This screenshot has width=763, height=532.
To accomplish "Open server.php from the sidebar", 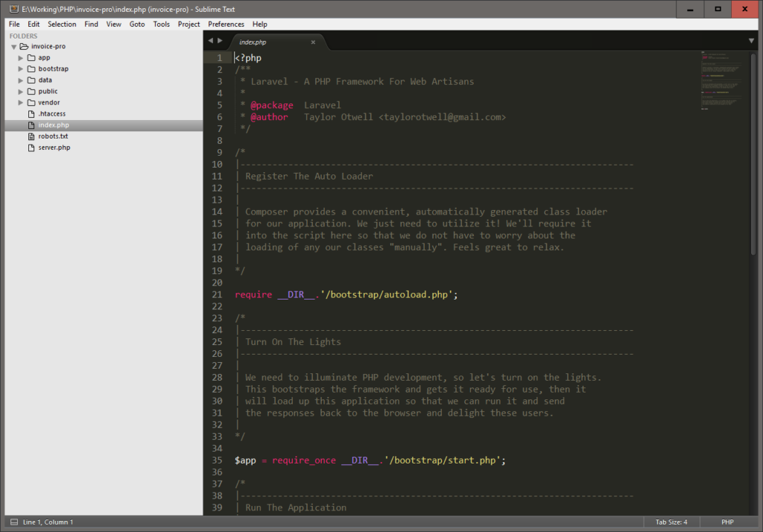I will (54, 148).
